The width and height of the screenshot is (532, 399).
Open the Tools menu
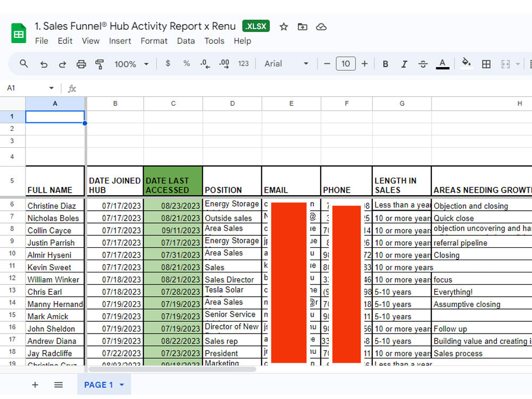(x=214, y=41)
